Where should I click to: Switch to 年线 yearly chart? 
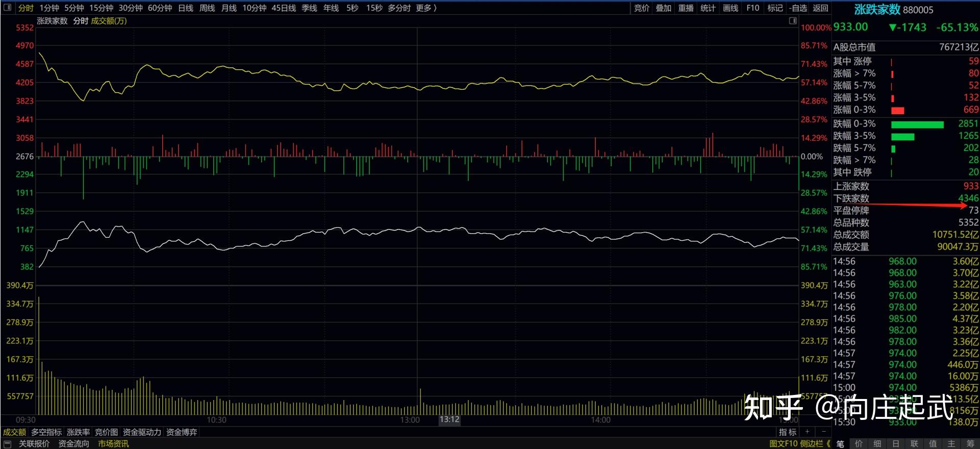tap(331, 8)
